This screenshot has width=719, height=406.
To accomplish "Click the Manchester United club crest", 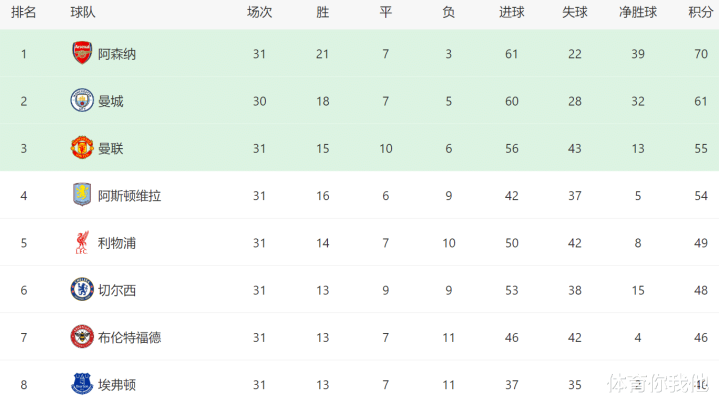I will pyautogui.click(x=82, y=148).
